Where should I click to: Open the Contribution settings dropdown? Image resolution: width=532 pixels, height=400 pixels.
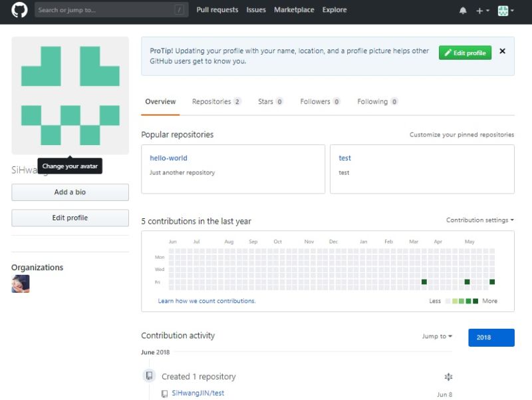point(479,220)
